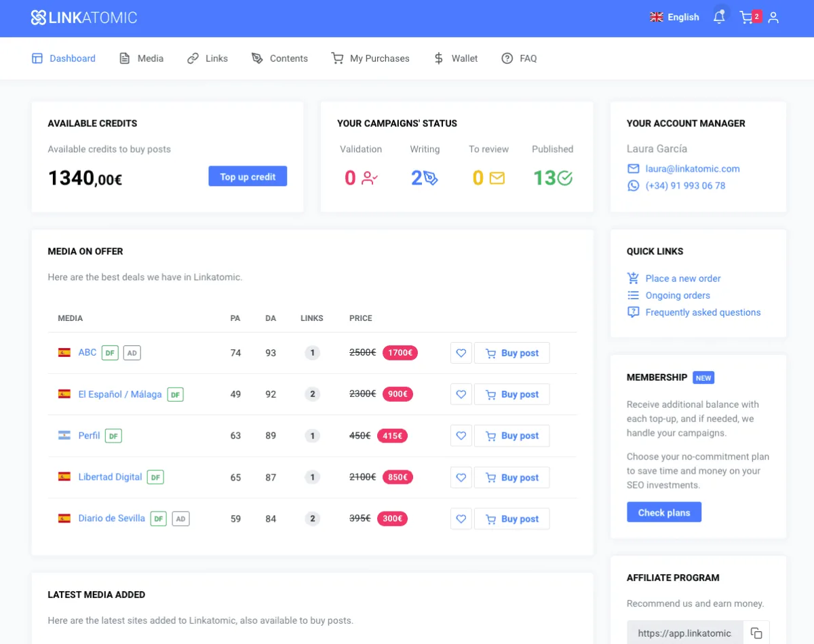Click the Published campaigns check icon
This screenshot has height=644, width=814.
(x=564, y=178)
